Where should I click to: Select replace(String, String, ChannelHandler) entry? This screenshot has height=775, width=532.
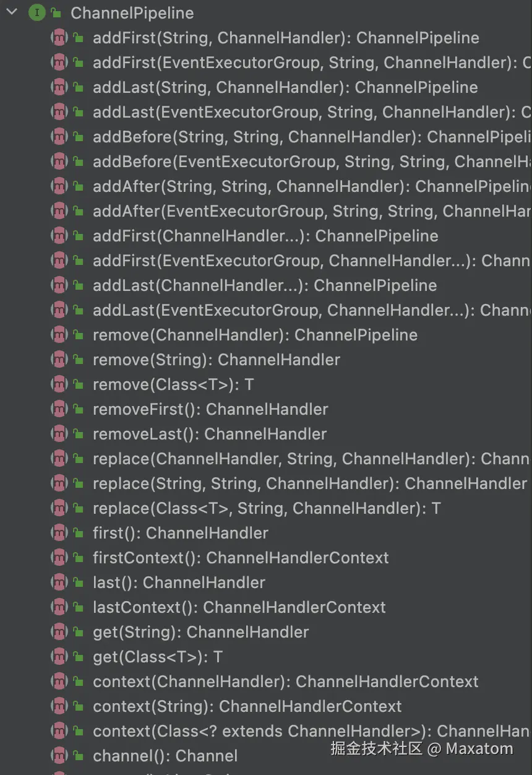pyautogui.click(x=310, y=483)
